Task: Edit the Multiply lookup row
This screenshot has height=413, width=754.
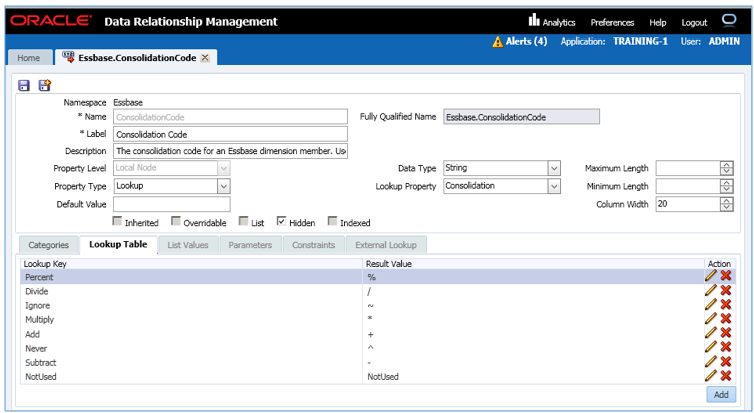Action: pyautogui.click(x=711, y=318)
